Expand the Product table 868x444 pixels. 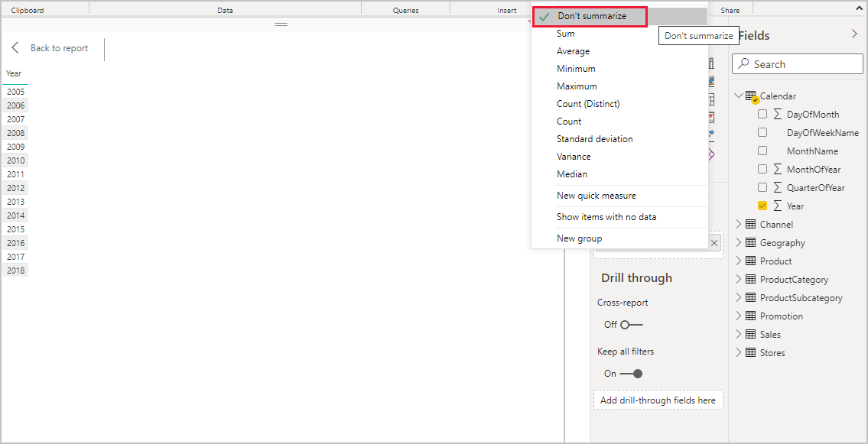pyautogui.click(x=739, y=261)
